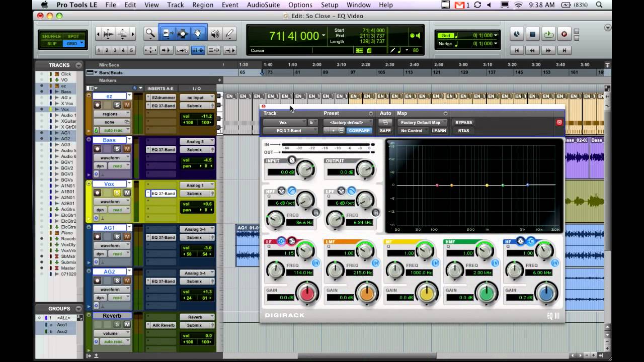The image size is (644, 362).
Task: Click horizontal zoom out arrow
Action: (99, 34)
